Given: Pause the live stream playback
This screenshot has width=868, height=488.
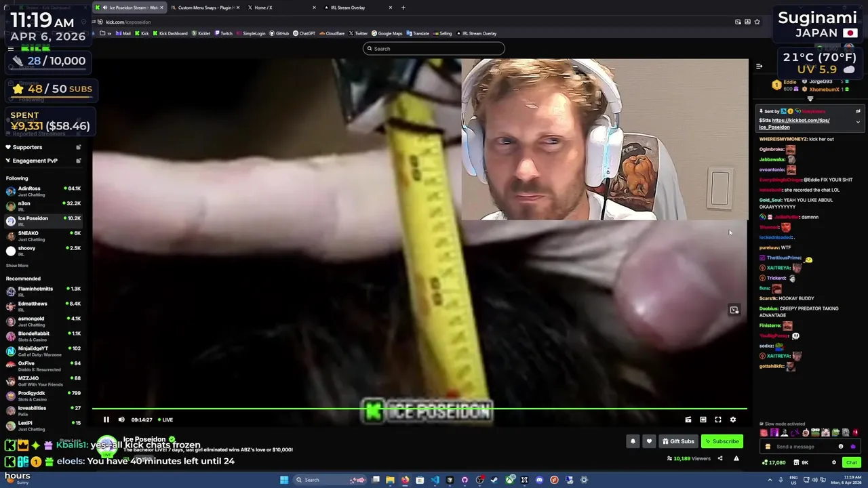Looking at the screenshot, I should (106, 420).
